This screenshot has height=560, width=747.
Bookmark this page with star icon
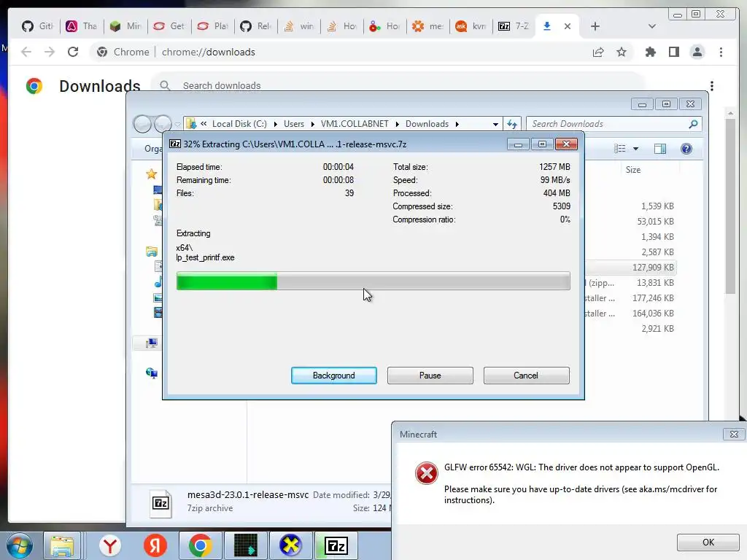point(622,52)
